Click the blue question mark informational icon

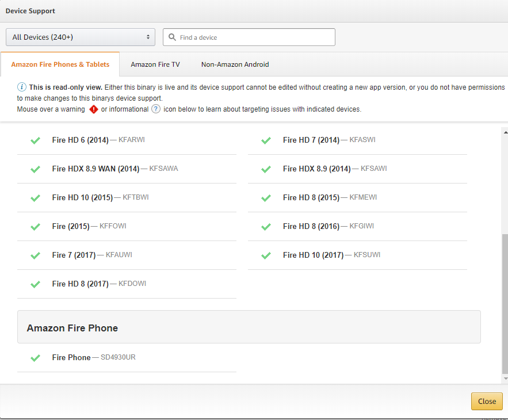click(x=156, y=109)
